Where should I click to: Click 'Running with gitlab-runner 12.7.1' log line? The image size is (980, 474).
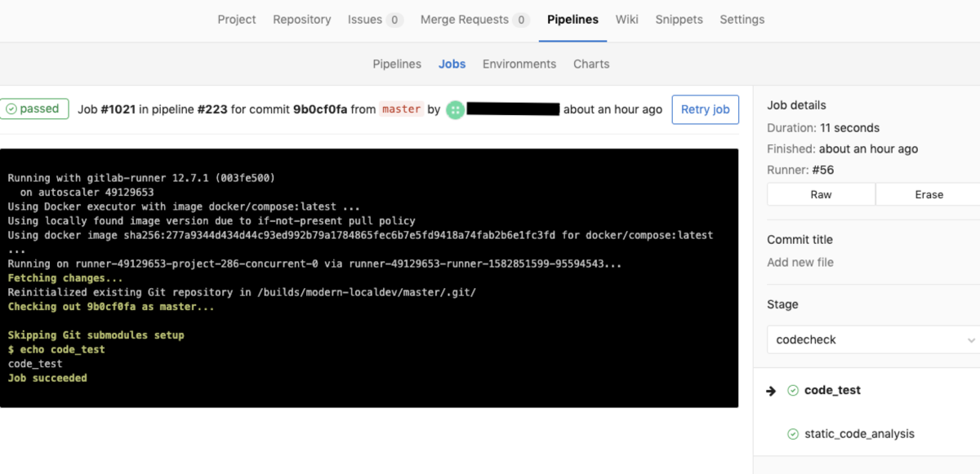[141, 177]
